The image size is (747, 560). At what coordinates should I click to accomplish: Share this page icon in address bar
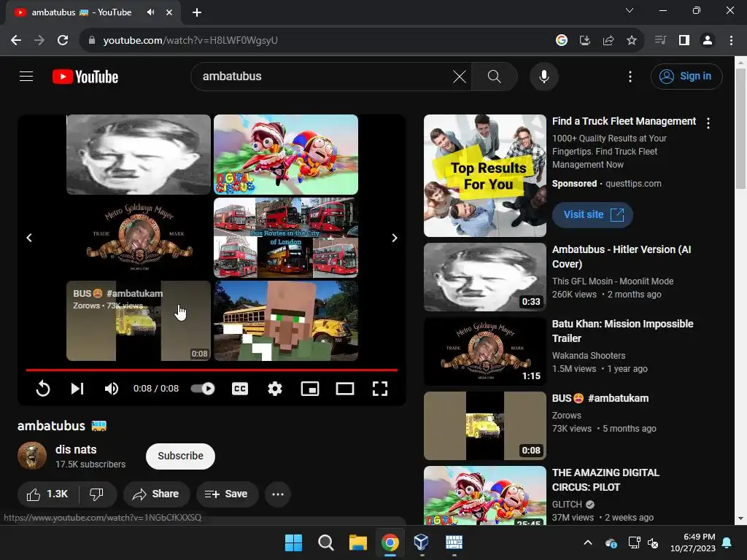pyautogui.click(x=608, y=41)
